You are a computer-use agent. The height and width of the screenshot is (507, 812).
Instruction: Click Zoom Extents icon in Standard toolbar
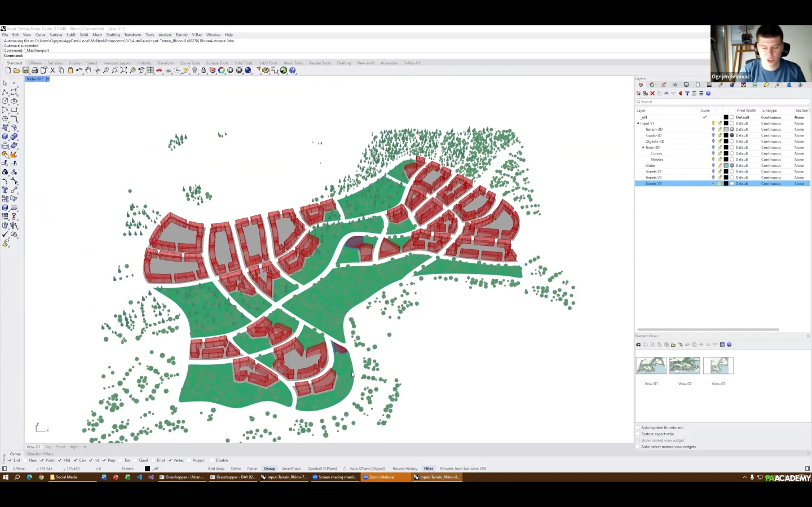(123, 70)
